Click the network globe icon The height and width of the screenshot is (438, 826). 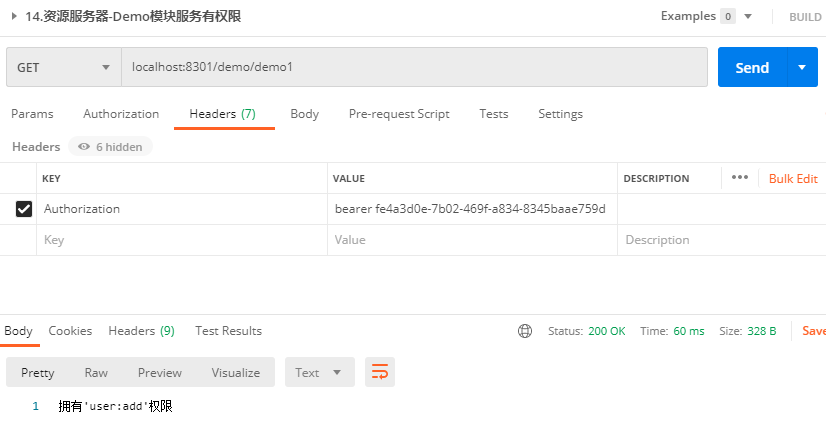[x=525, y=331]
